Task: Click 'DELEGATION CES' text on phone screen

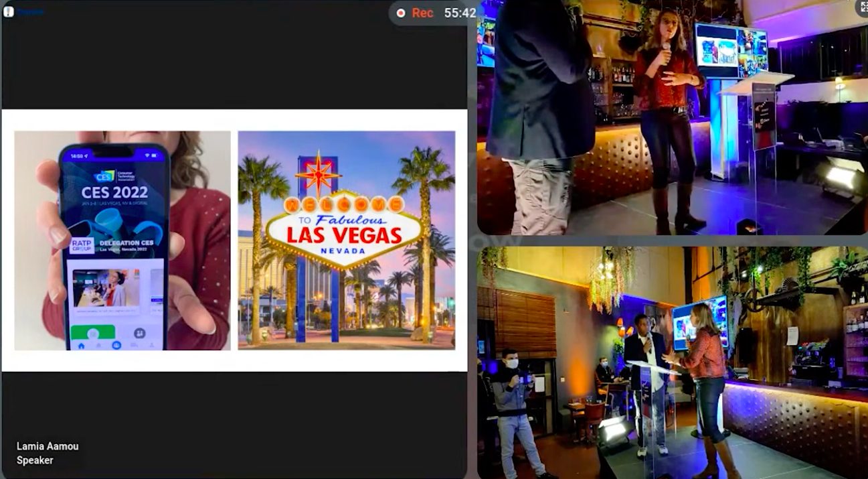Action: pyautogui.click(x=126, y=242)
